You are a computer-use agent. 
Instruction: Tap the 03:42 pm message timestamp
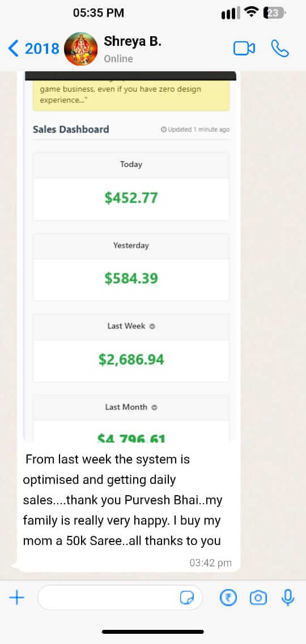click(x=211, y=563)
